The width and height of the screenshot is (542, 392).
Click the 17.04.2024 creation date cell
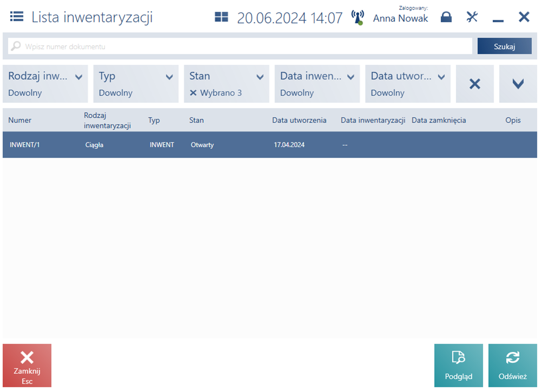289,145
